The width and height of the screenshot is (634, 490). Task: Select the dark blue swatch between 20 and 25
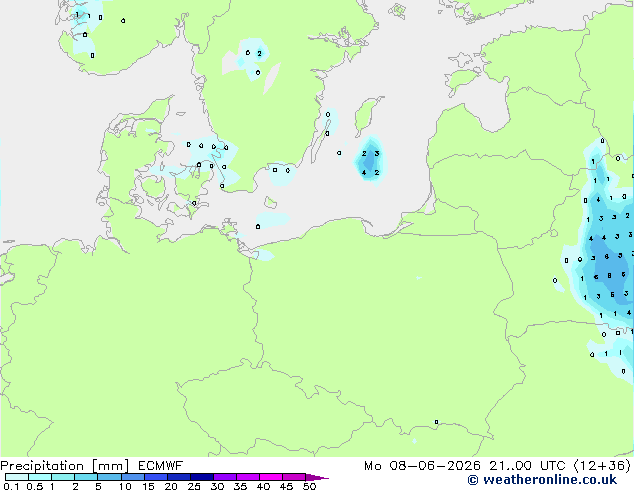click(x=179, y=477)
